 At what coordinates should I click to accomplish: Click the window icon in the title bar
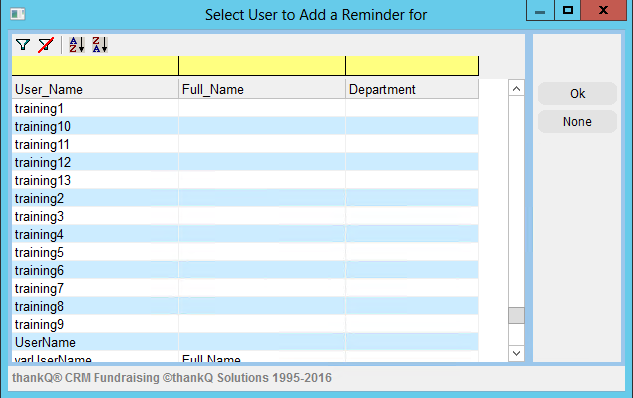pyautogui.click(x=18, y=15)
